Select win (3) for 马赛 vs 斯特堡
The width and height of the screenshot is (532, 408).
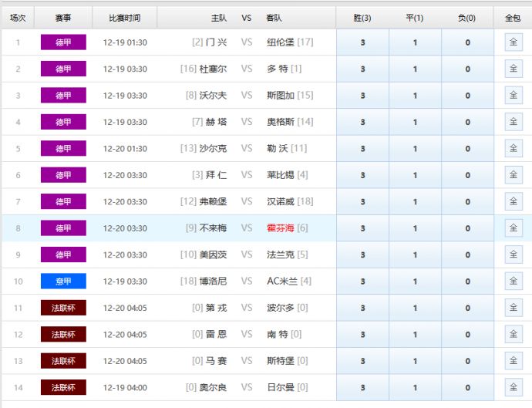(x=362, y=361)
